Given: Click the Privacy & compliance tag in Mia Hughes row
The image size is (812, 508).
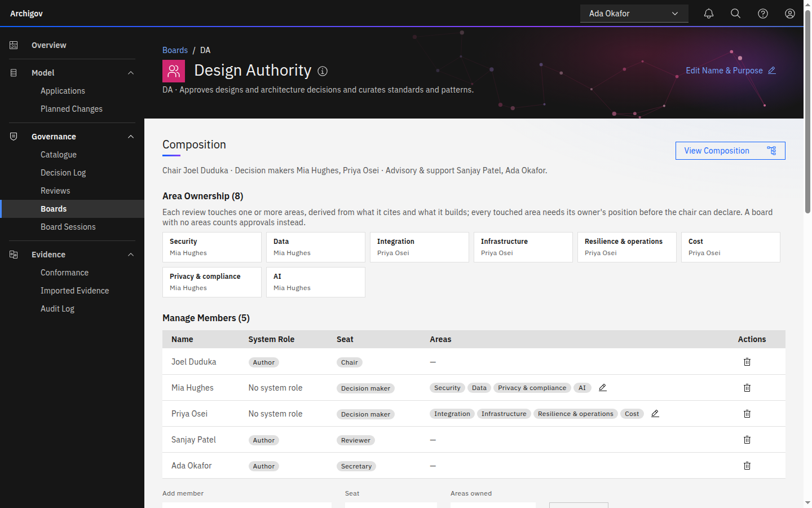Looking at the screenshot, I should tap(532, 388).
